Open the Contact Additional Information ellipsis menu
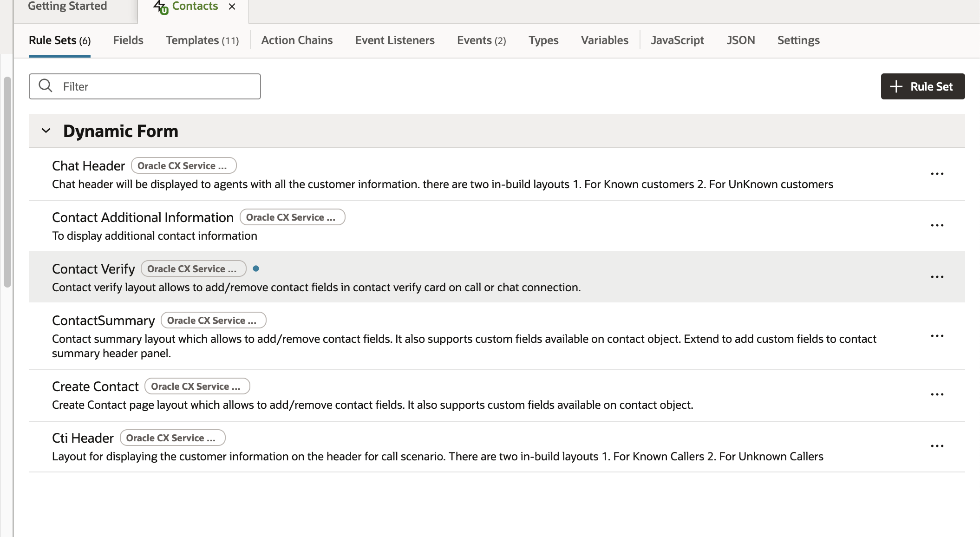The width and height of the screenshot is (980, 537). click(x=937, y=225)
